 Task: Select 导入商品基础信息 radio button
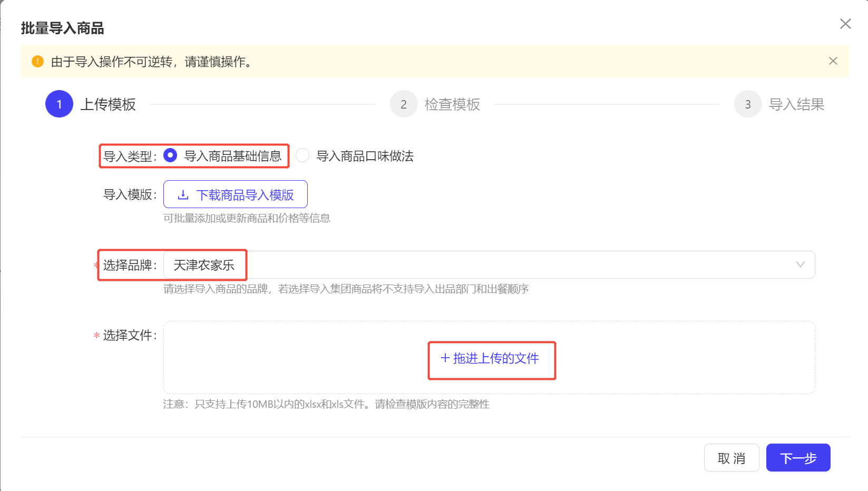point(170,155)
